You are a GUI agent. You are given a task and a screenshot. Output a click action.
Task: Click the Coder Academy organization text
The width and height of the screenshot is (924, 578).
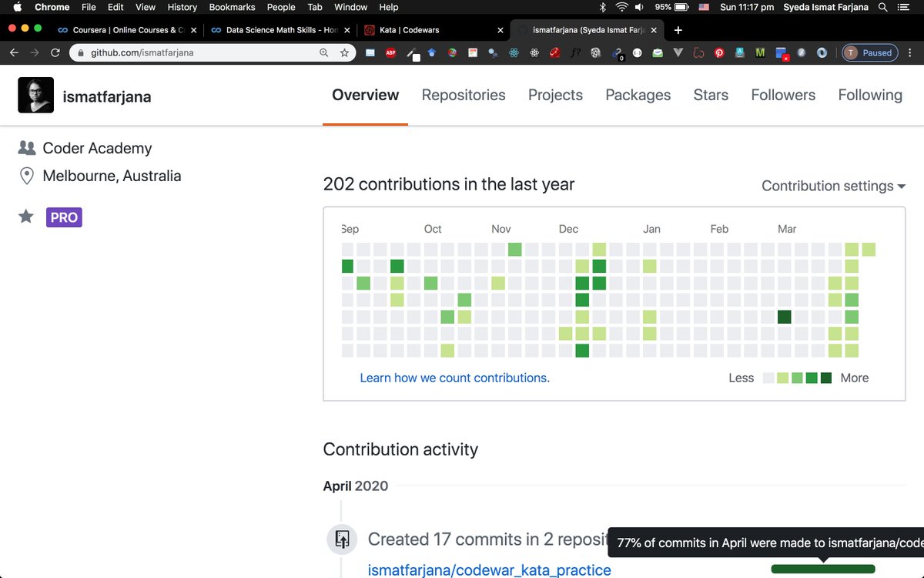pos(97,148)
